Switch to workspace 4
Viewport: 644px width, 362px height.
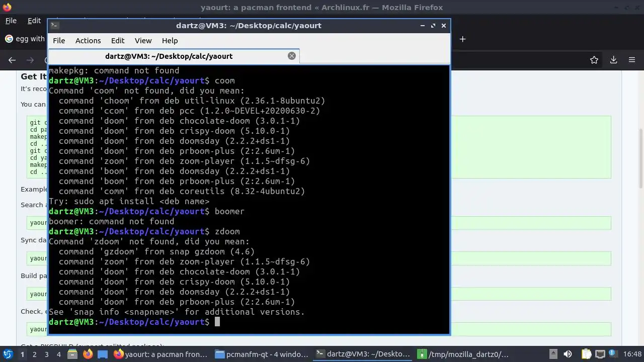click(x=58, y=354)
